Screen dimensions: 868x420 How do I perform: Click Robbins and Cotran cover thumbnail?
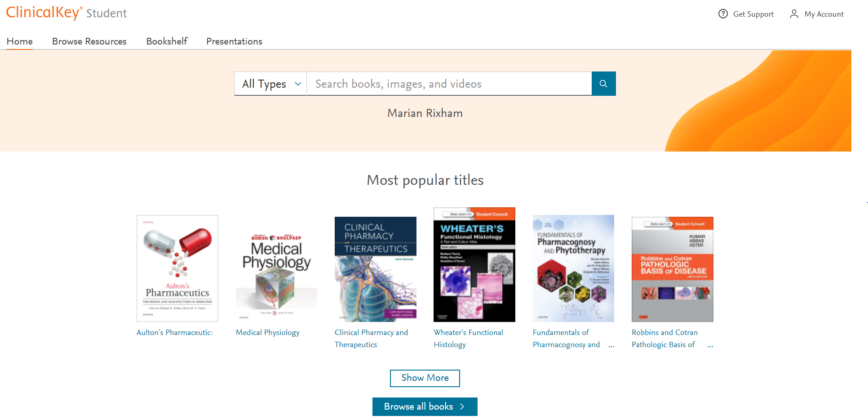672,269
